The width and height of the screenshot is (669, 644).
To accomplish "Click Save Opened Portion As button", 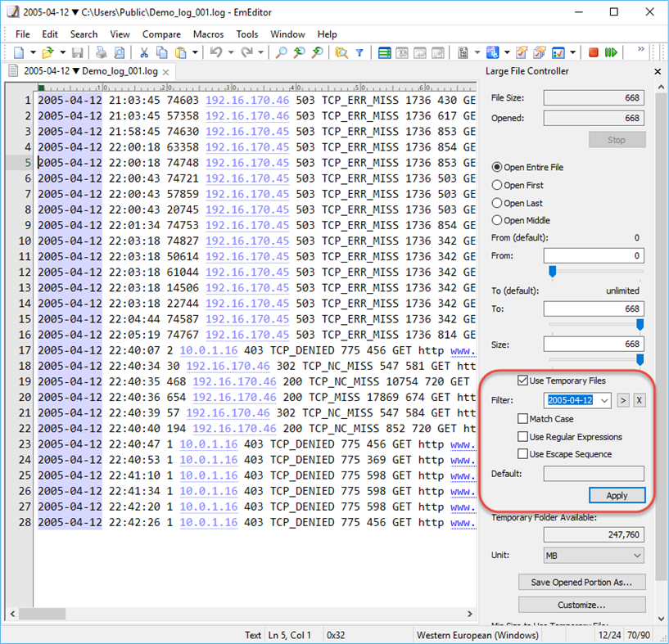I will [x=582, y=582].
